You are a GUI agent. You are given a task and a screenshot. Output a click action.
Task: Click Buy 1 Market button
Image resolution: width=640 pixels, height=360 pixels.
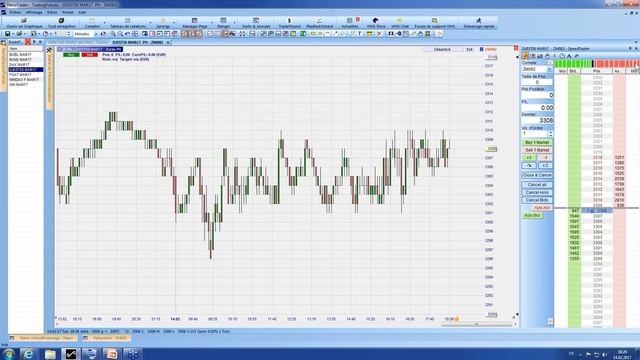point(537,142)
